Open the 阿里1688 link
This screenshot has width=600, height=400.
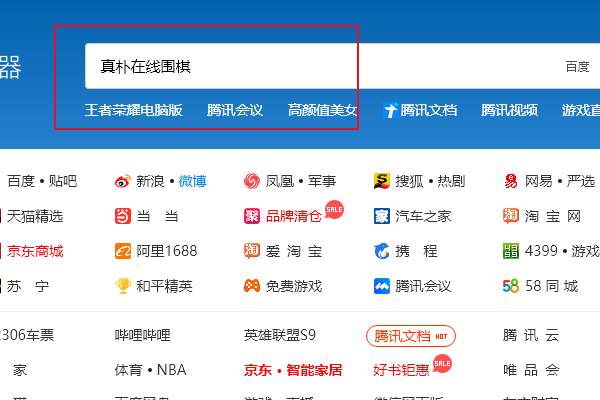coord(167,251)
